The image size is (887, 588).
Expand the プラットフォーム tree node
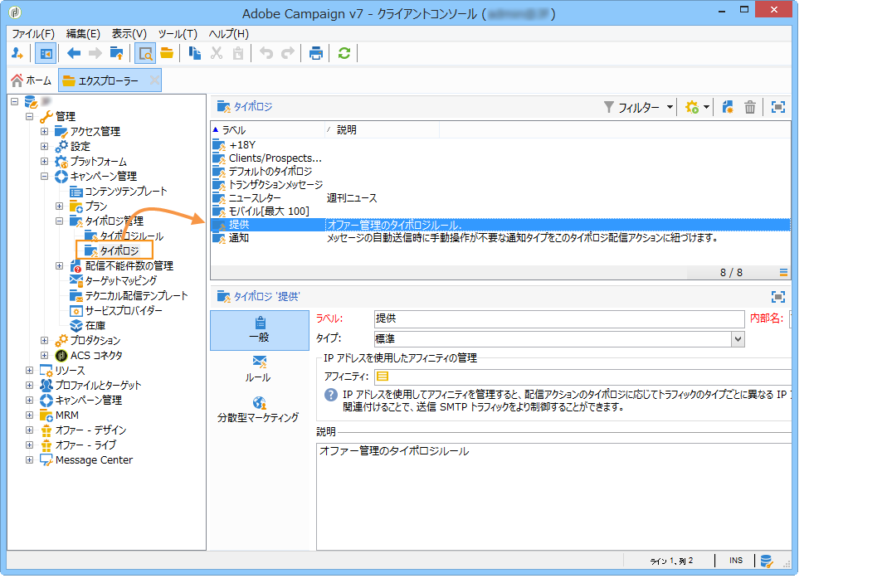[44, 161]
